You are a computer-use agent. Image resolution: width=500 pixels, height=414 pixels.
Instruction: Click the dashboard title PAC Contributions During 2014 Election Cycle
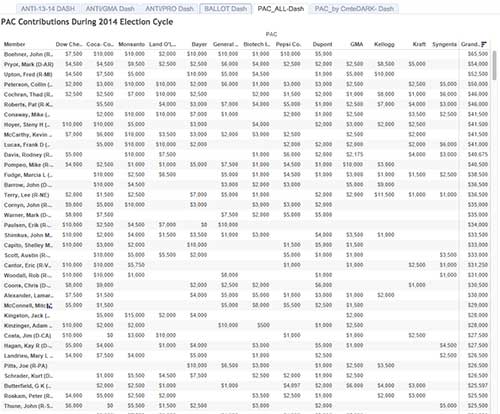87,22
